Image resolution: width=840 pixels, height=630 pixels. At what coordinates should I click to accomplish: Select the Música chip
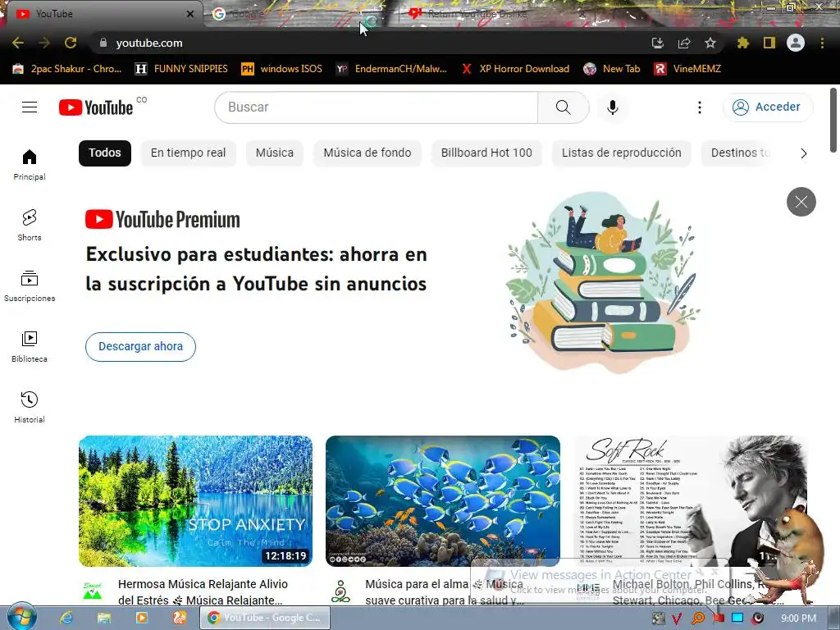click(x=275, y=153)
